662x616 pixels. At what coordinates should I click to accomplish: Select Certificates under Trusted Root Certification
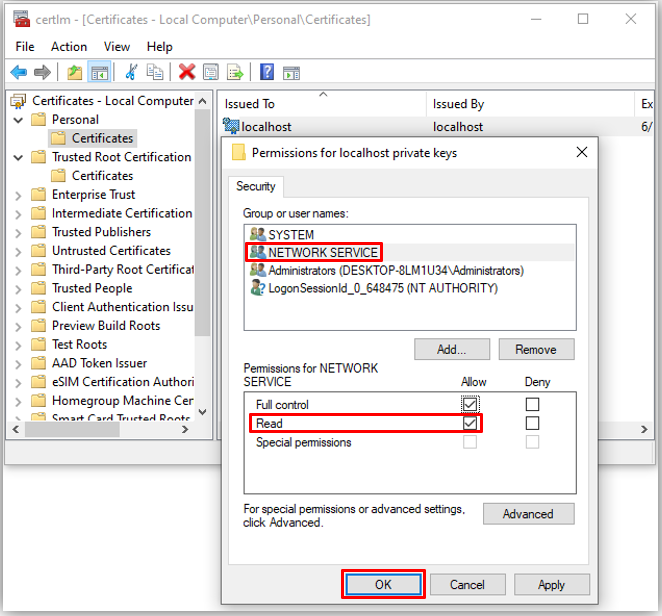click(x=102, y=176)
